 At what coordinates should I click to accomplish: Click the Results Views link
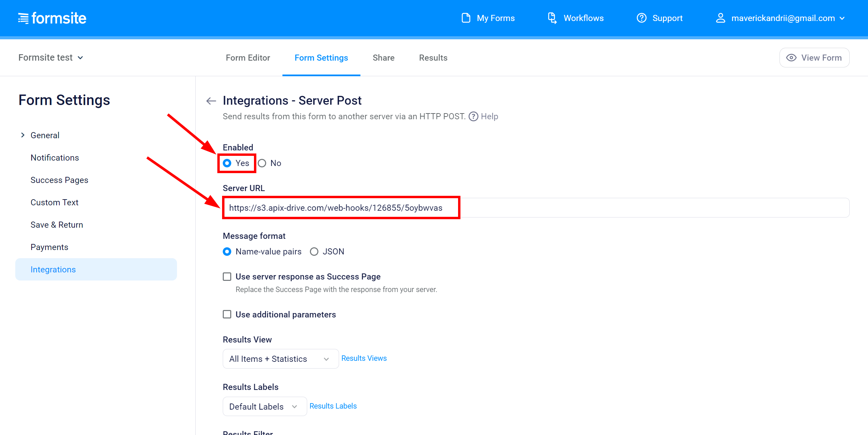tap(363, 357)
